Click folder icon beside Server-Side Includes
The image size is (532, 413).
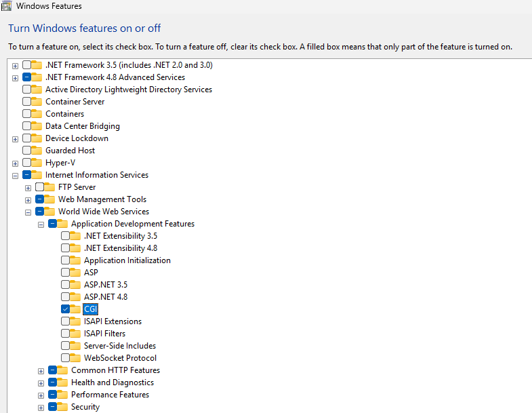75,346
